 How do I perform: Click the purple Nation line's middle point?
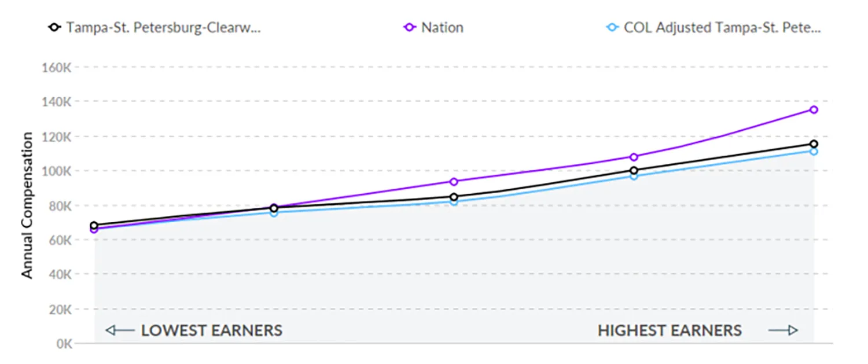(x=454, y=182)
